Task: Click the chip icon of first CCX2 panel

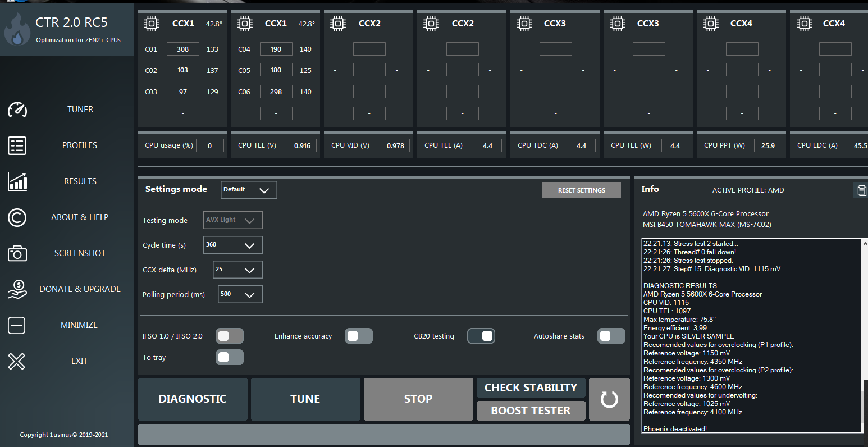Action: point(338,24)
